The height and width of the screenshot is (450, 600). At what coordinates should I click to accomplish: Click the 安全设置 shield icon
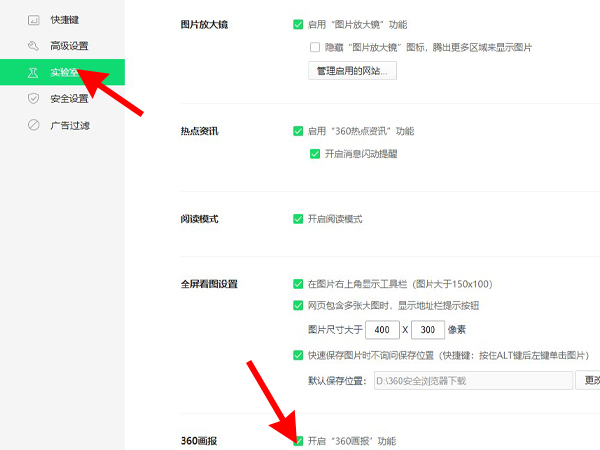pos(33,99)
